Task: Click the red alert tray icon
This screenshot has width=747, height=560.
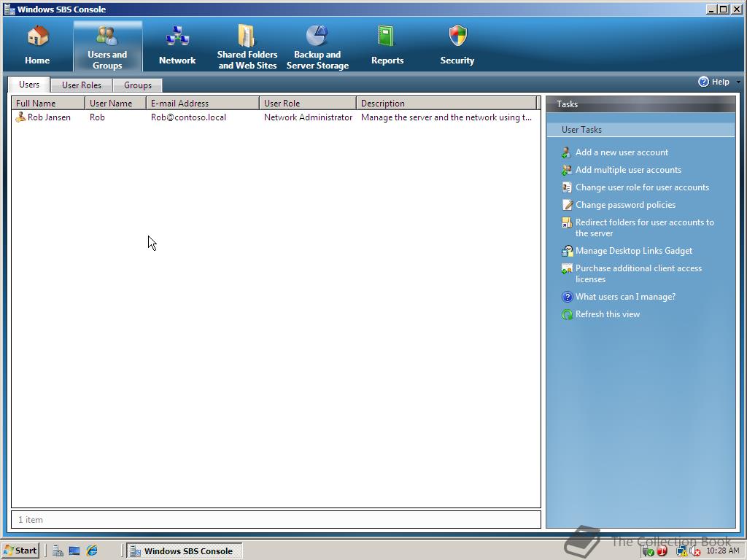Action: tap(662, 551)
